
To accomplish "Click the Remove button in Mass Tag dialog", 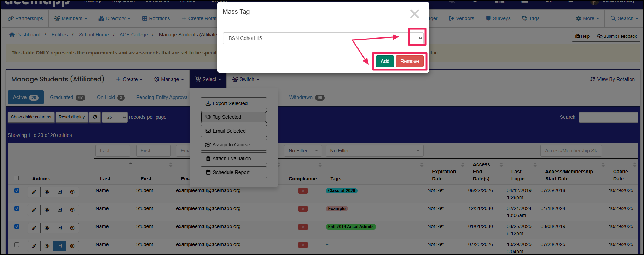I will [x=410, y=61].
